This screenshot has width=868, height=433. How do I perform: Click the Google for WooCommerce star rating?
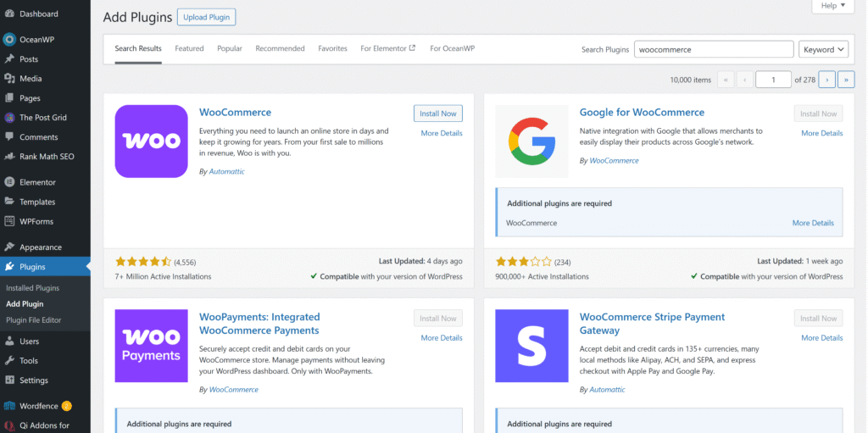click(x=523, y=261)
